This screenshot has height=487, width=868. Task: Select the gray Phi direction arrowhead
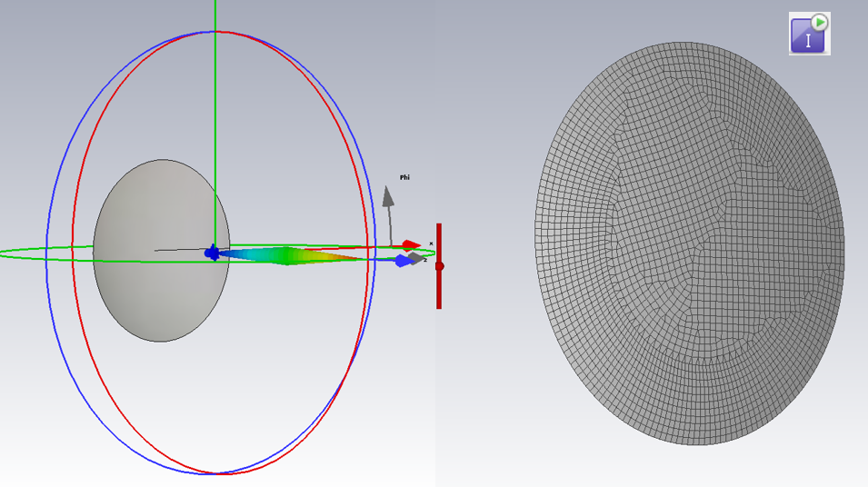[388, 195]
